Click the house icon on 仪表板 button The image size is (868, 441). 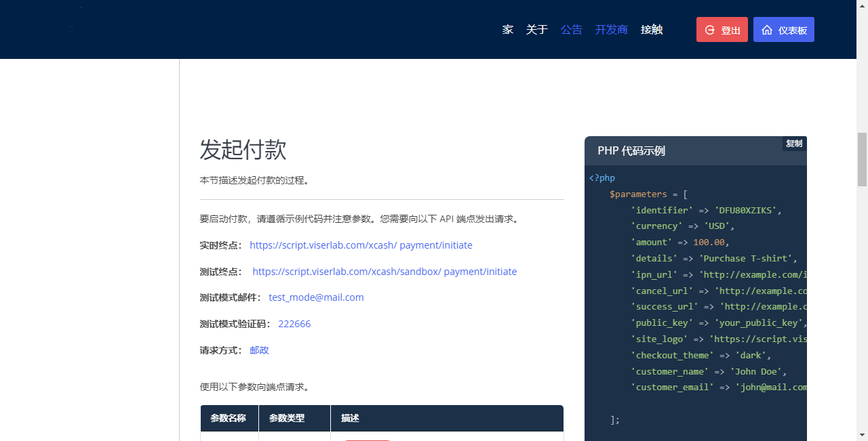click(767, 30)
